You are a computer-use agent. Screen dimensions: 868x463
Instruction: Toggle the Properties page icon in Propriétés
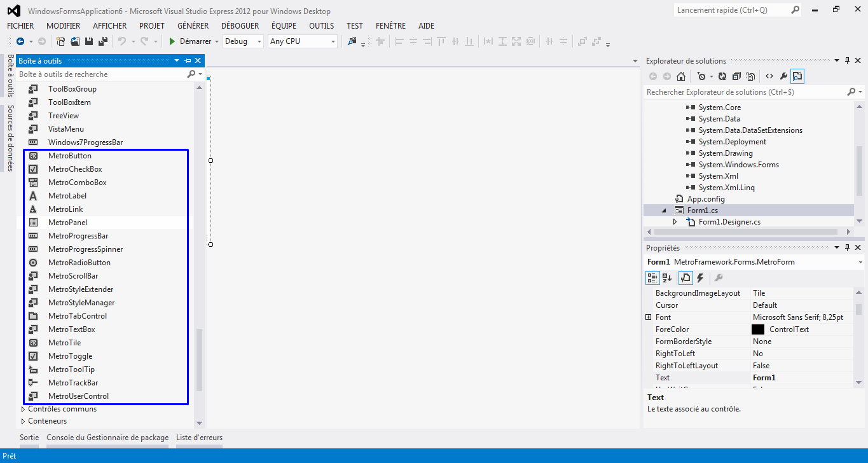click(x=685, y=278)
